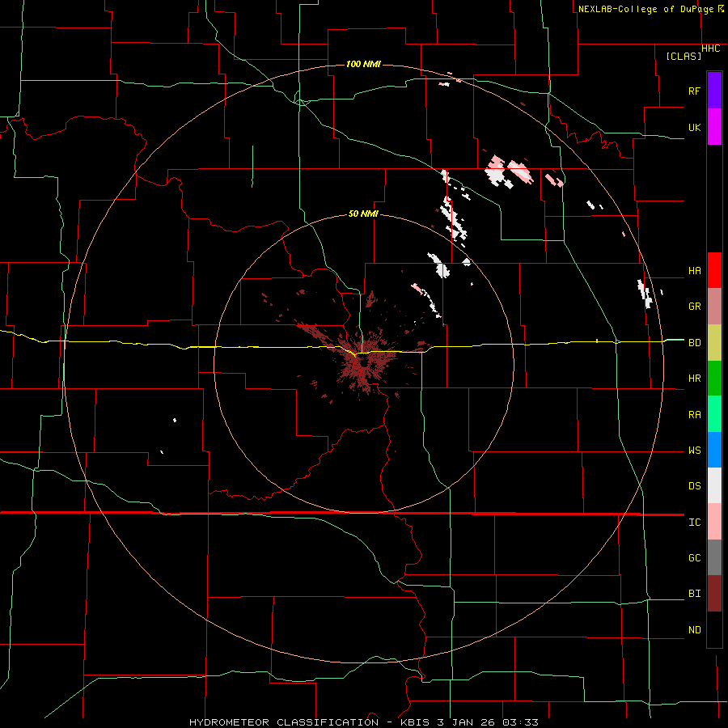Click the 03:33 timestamp

[523, 722]
